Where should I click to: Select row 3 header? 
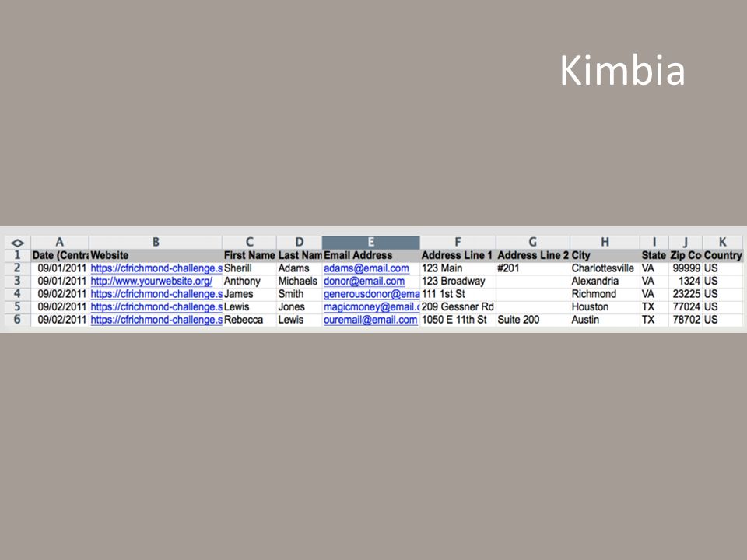point(18,281)
